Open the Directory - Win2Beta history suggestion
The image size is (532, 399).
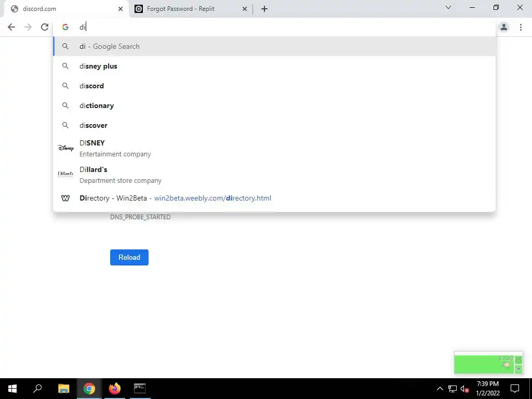coord(274,198)
